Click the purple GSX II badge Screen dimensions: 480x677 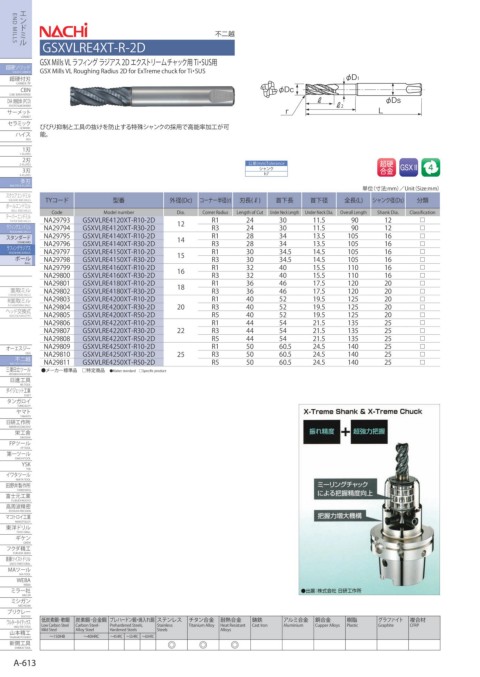(408, 167)
